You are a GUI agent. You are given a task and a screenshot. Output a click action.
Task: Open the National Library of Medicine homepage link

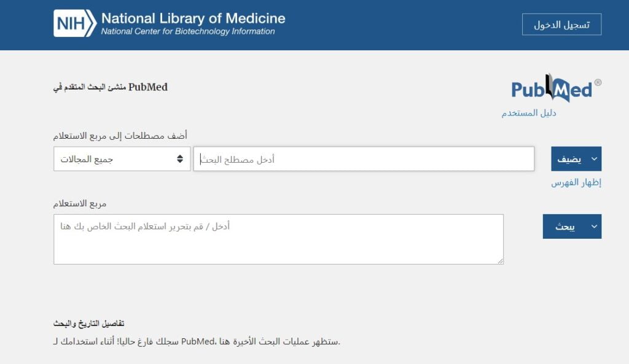click(x=193, y=18)
